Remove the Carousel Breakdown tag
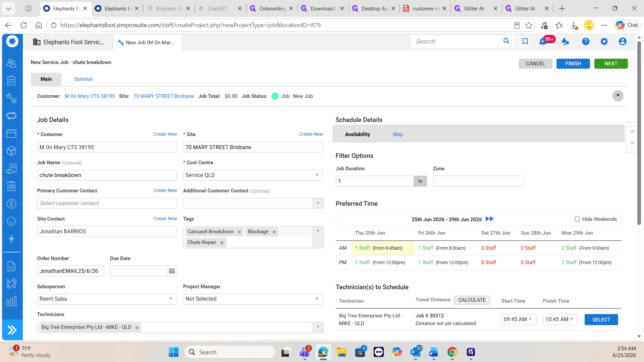Image resolution: width=644 pixels, height=362 pixels. [239, 232]
